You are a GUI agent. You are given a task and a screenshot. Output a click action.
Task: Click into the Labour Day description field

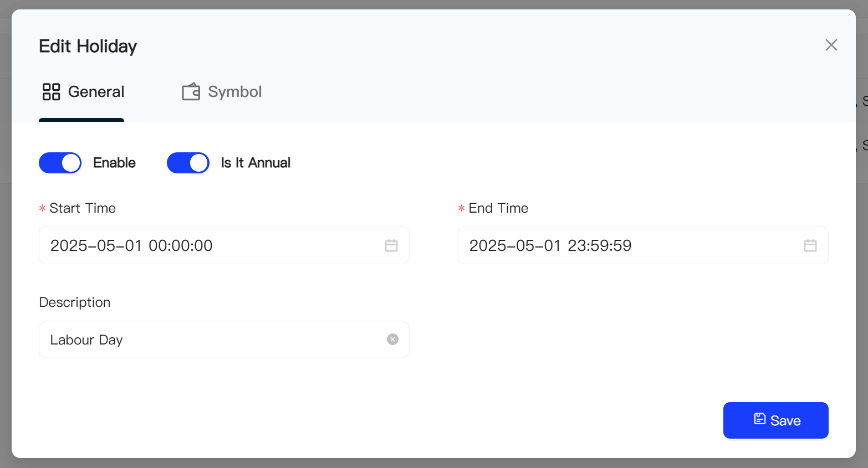224,340
